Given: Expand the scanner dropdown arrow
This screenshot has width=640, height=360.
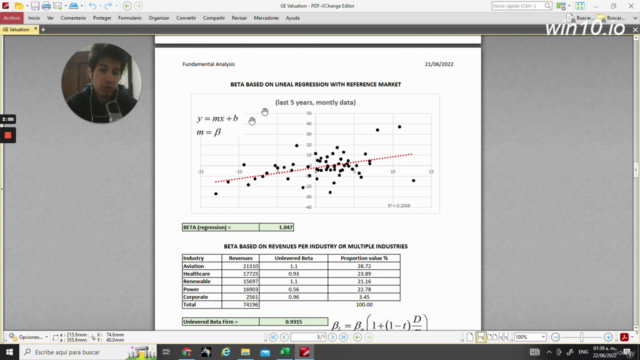Looking at the screenshot, I should [x=82, y=6].
